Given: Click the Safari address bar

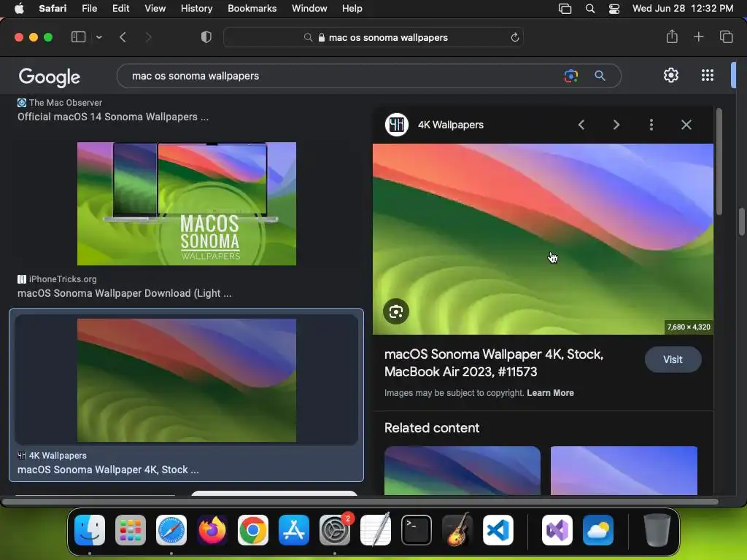Looking at the screenshot, I should [x=373, y=37].
